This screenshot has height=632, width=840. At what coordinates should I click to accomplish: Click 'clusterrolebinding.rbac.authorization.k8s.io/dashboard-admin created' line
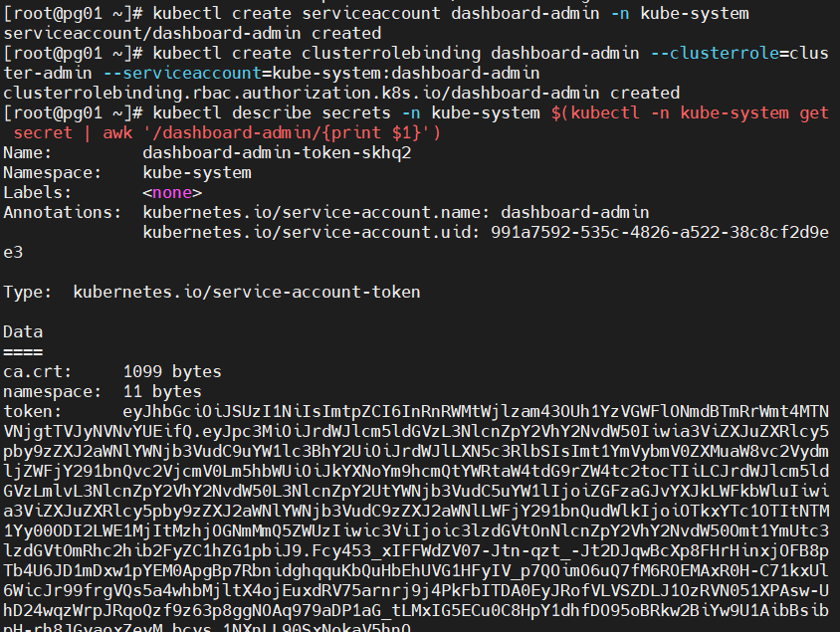tap(341, 94)
